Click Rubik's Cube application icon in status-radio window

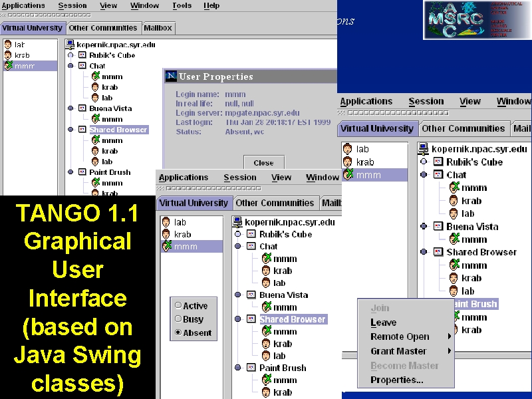pos(251,234)
